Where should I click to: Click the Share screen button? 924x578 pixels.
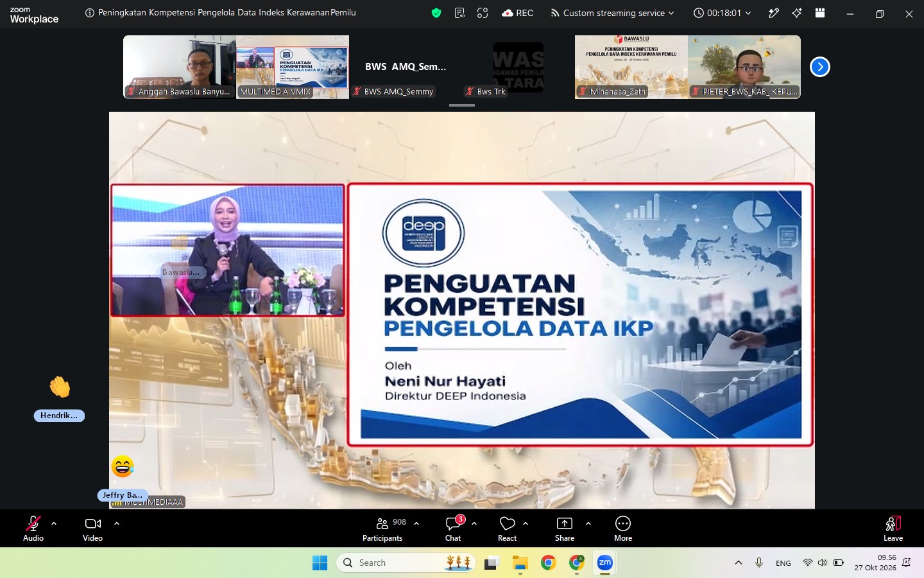tap(565, 529)
